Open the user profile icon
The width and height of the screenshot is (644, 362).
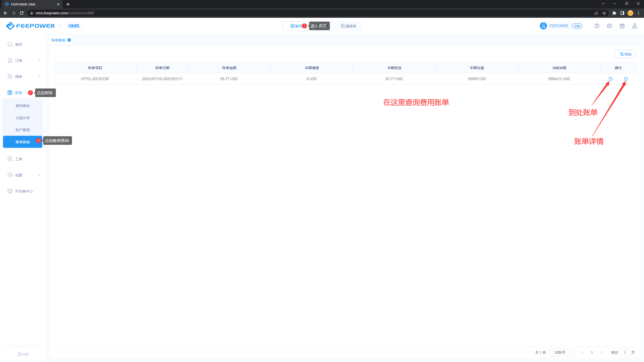pyautogui.click(x=635, y=26)
